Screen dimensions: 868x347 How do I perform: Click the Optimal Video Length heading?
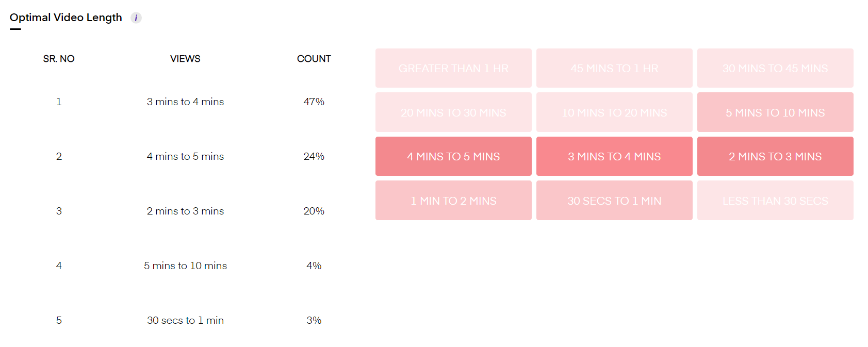click(x=65, y=17)
